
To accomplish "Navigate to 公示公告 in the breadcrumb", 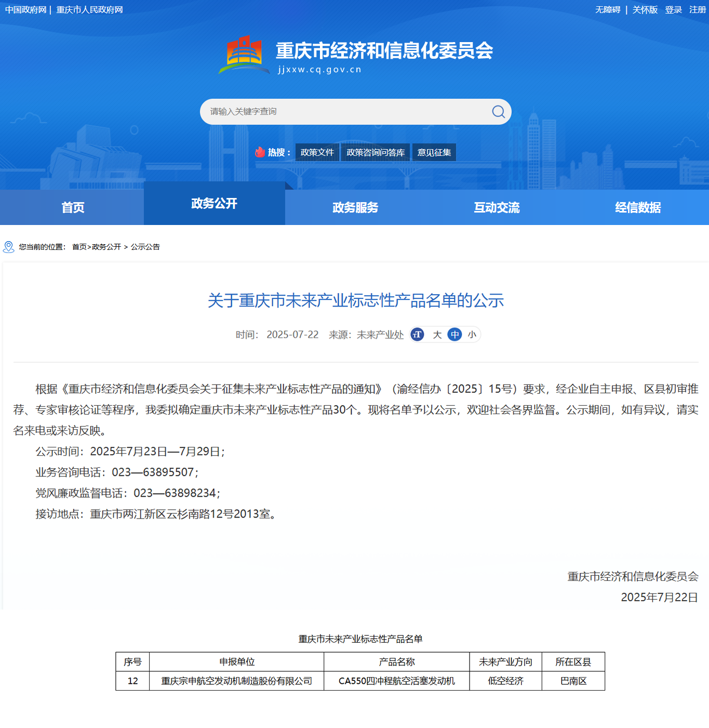I will (146, 247).
